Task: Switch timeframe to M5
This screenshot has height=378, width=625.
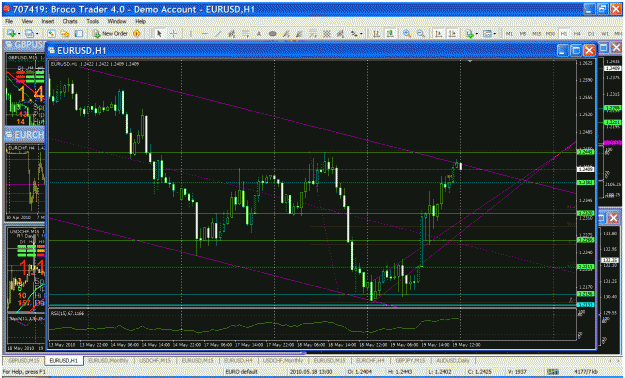Action: coord(523,33)
